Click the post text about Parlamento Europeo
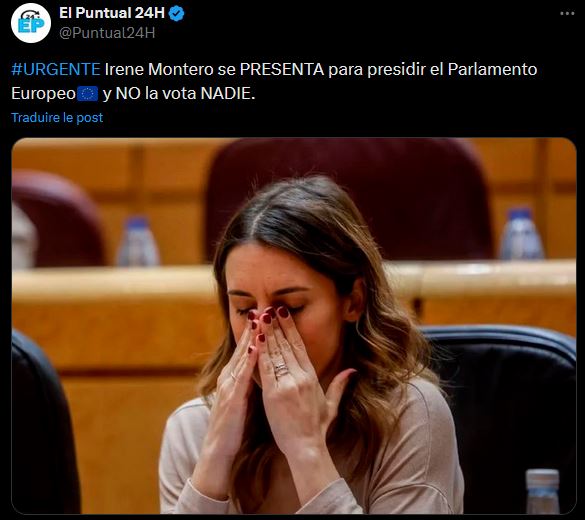The height and width of the screenshot is (520, 585). click(274, 81)
